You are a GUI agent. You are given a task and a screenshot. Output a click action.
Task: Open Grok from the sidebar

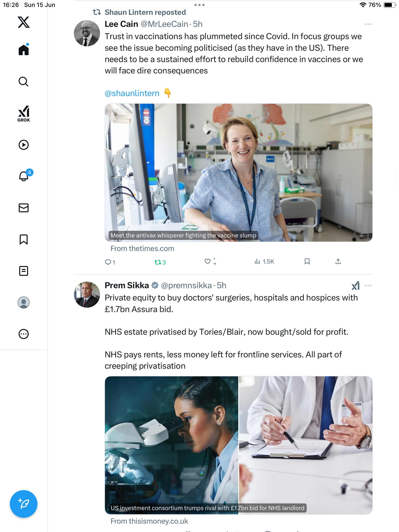(x=24, y=114)
